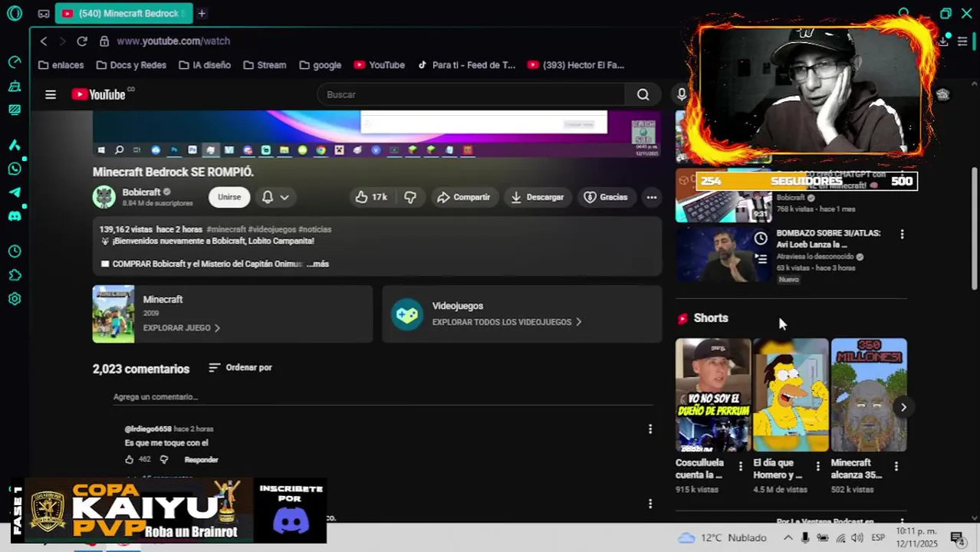Expand description with ...más
The width and height of the screenshot is (980, 552).
pyautogui.click(x=317, y=264)
